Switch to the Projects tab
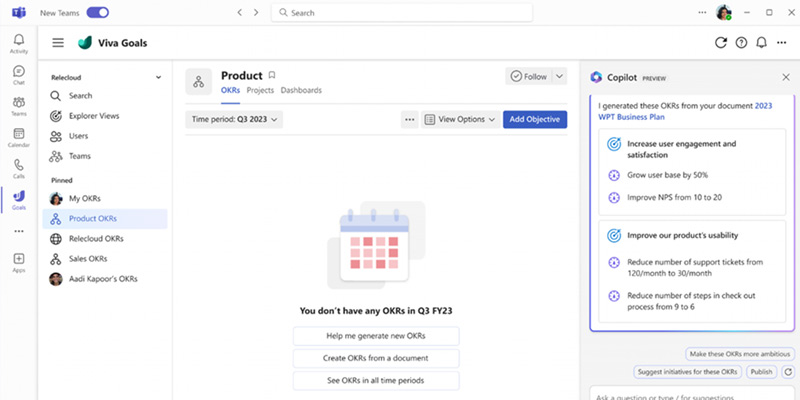Screen dimensions: 800x400 click(260, 90)
